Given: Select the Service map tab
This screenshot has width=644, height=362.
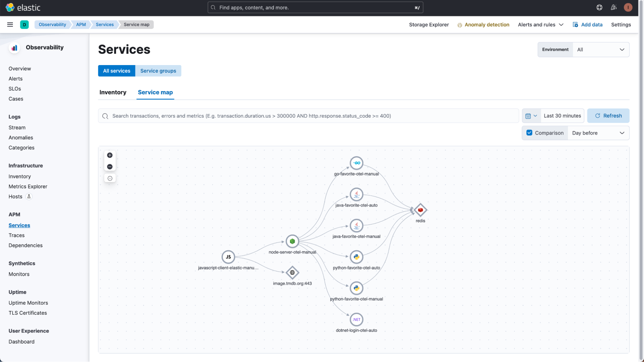Looking at the screenshot, I should click(x=155, y=92).
